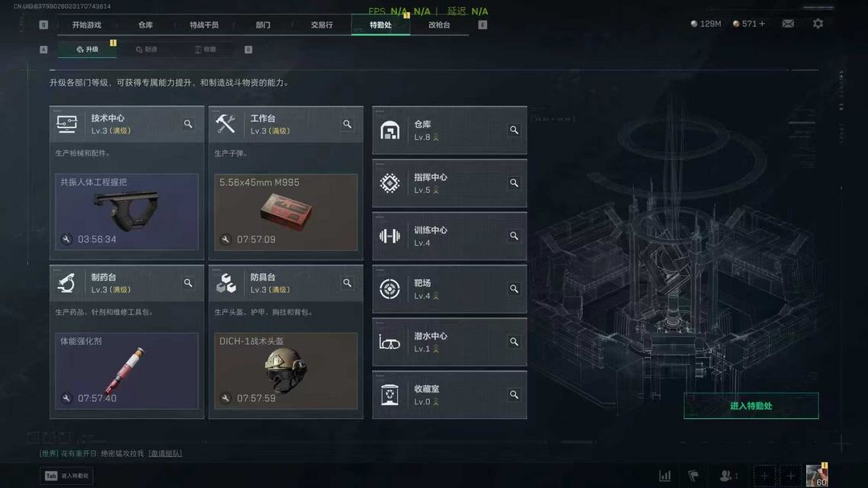Switch to the 升级 sub-tab

(x=88, y=49)
